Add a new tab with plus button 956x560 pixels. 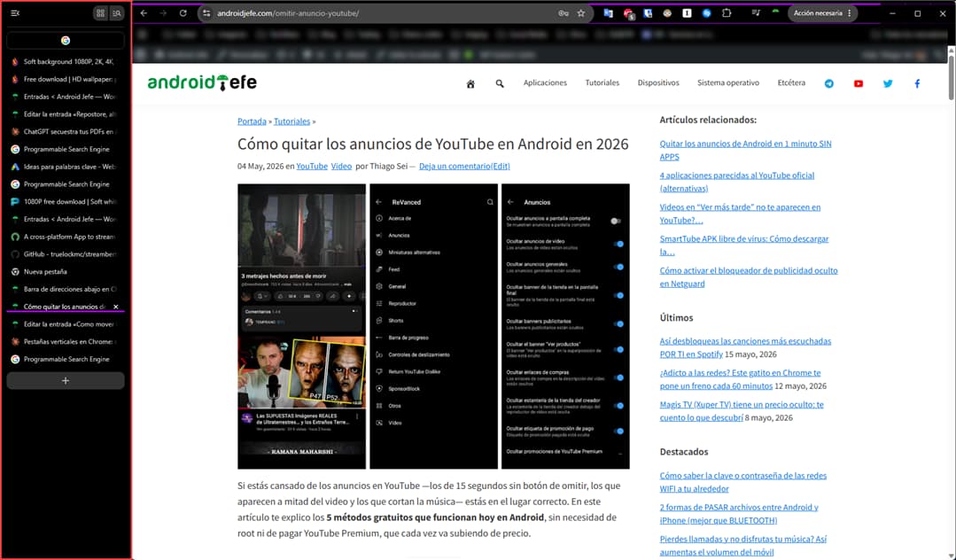pos(66,381)
